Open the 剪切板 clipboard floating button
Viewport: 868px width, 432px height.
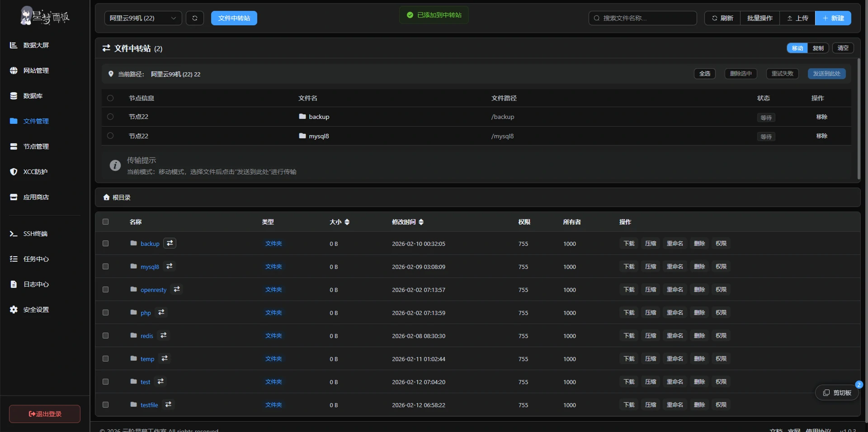click(x=837, y=393)
